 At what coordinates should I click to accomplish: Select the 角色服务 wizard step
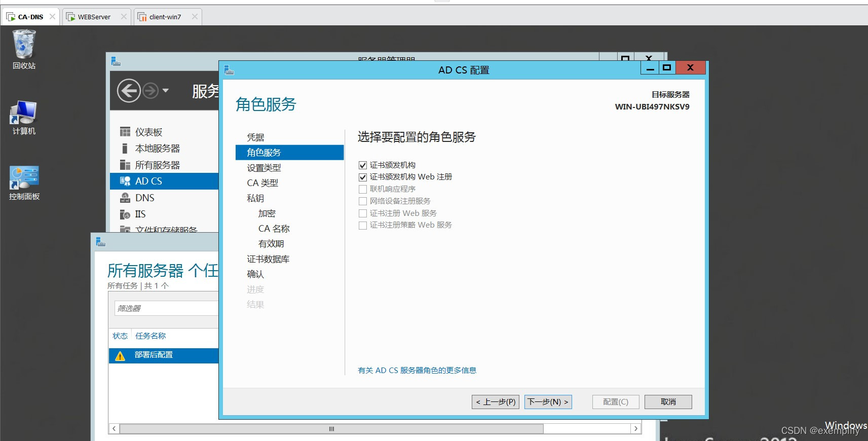click(289, 153)
